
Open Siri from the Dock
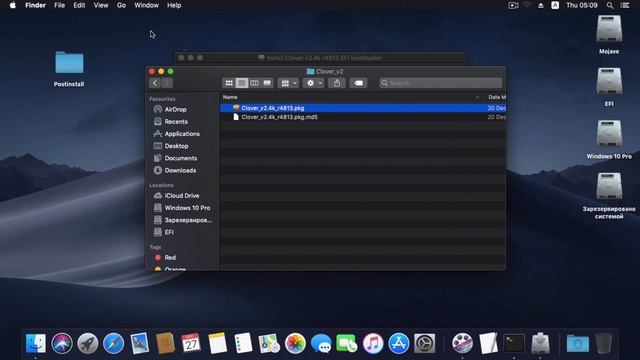point(62,343)
